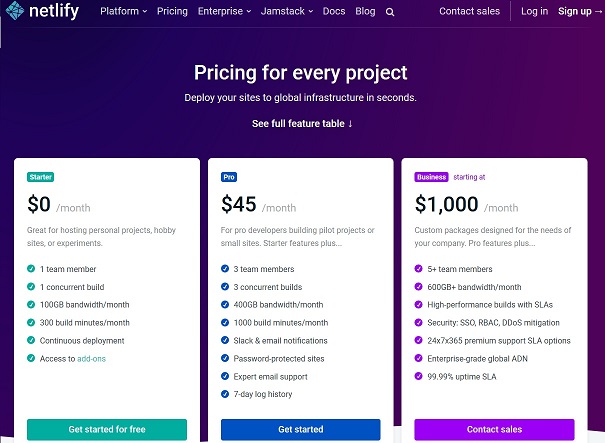Click checkmark beside 7-day log history
Viewport: 605px width, 443px height.
click(225, 394)
